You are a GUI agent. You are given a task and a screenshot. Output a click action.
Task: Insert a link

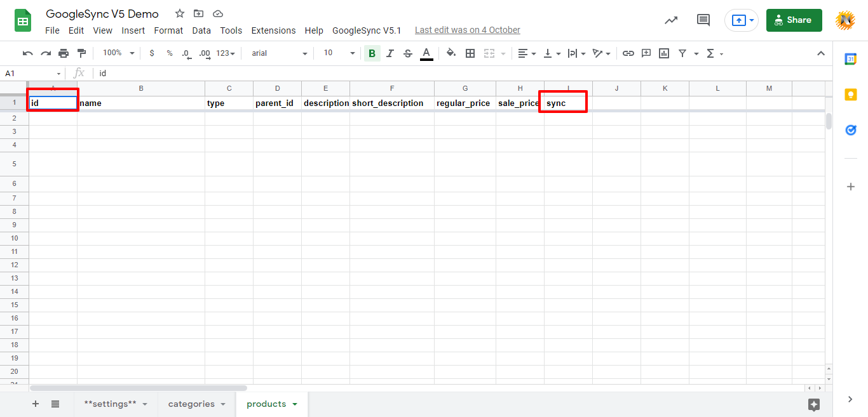point(628,53)
